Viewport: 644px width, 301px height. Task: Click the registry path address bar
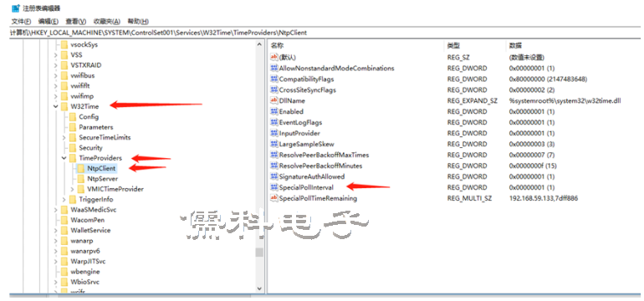[x=325, y=33]
